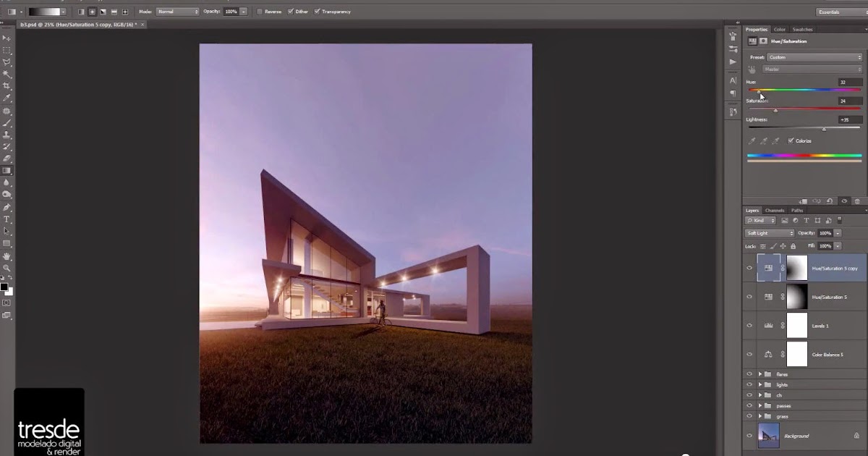Select the Gradient tool in the toolbox
This screenshot has width=868, height=456.
(7, 171)
